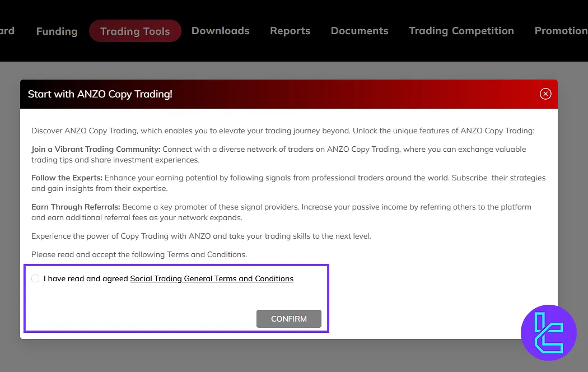Click the cut-off Dashboard nav item
The image size is (588, 372).
click(7, 31)
